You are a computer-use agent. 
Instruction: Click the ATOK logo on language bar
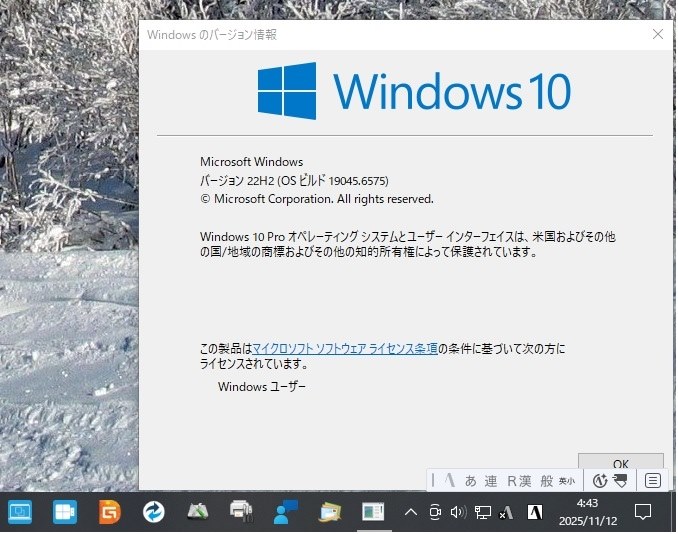point(450,480)
